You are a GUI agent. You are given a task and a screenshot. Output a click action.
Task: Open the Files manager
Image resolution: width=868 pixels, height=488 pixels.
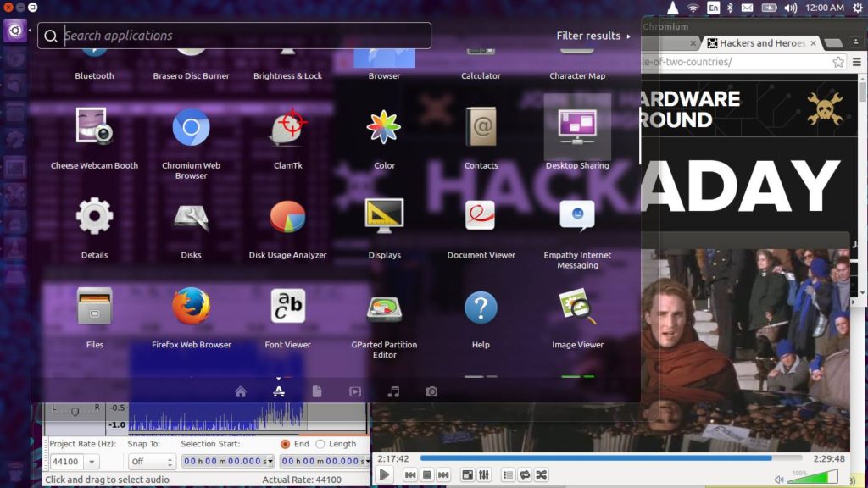[x=94, y=306]
